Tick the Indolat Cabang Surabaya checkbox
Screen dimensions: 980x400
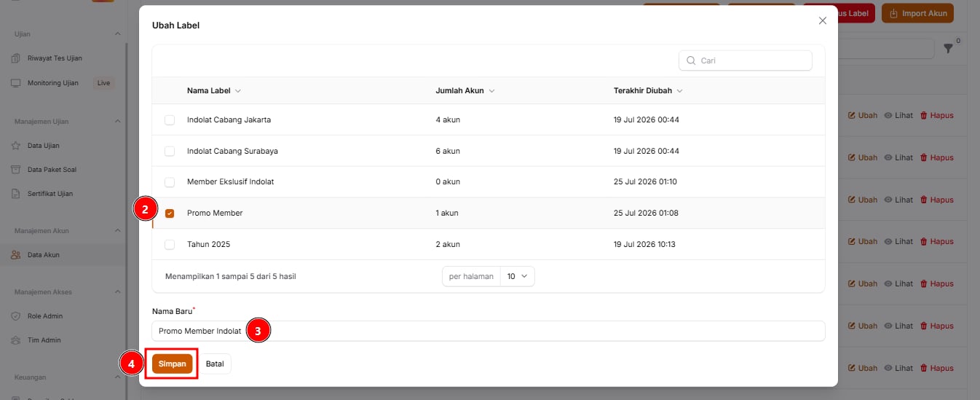pos(170,151)
